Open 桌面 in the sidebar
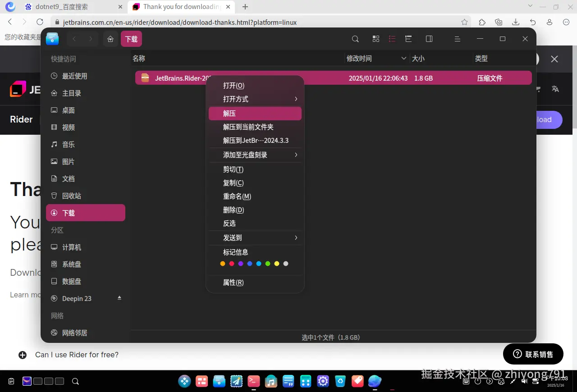 click(86, 110)
